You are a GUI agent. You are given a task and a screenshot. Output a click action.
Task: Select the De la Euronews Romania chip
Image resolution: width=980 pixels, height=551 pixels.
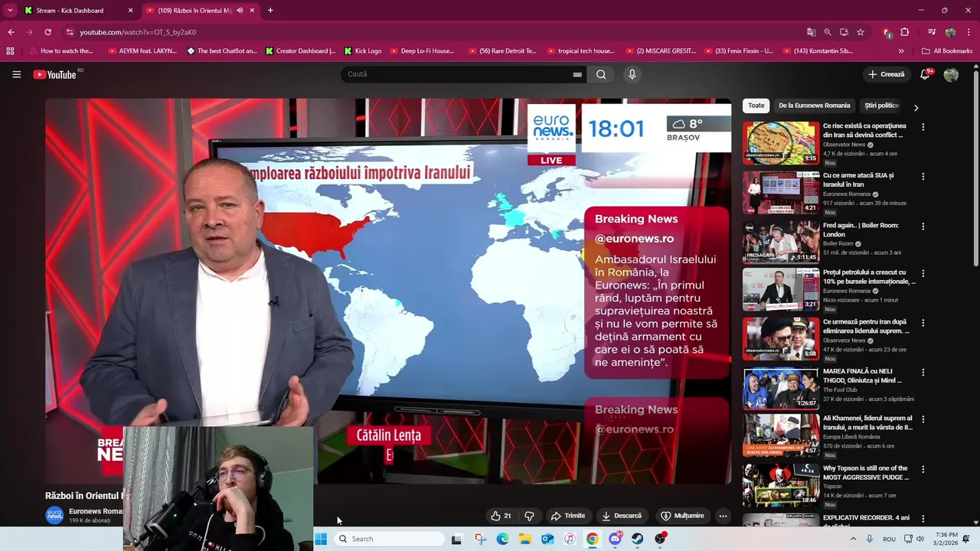(x=814, y=106)
